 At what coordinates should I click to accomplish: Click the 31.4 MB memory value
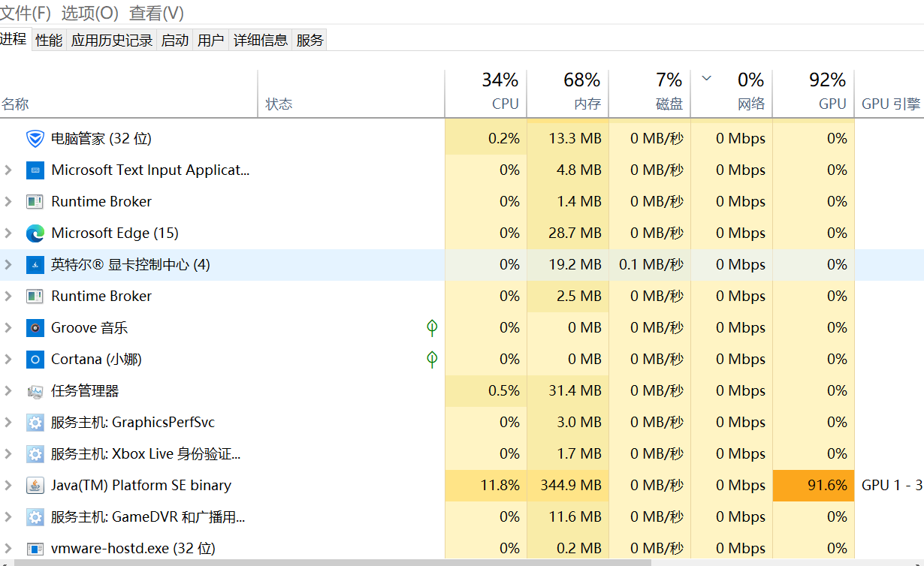coord(575,391)
